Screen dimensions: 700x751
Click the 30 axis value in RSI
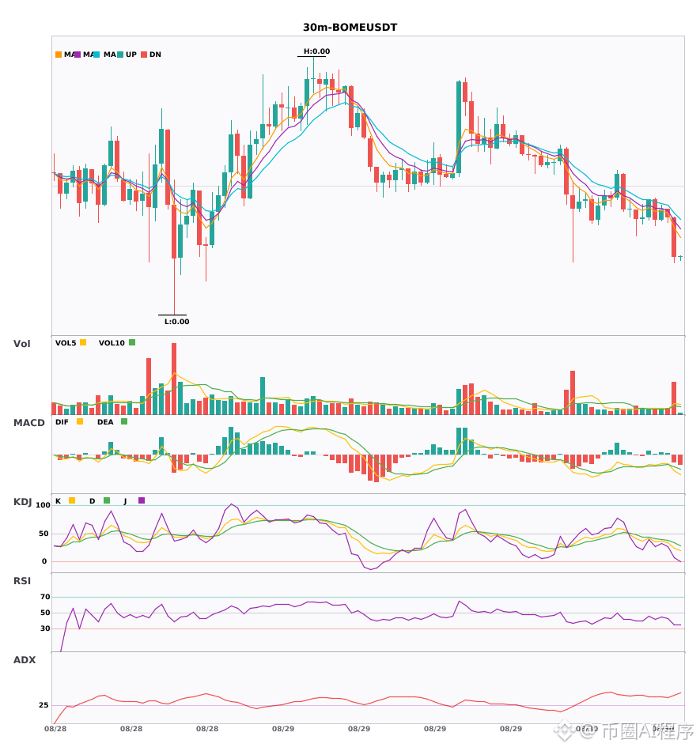(x=45, y=628)
